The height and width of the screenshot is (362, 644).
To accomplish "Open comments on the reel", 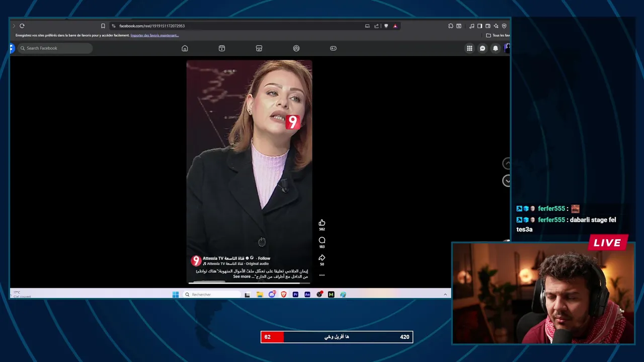I will pos(322,240).
